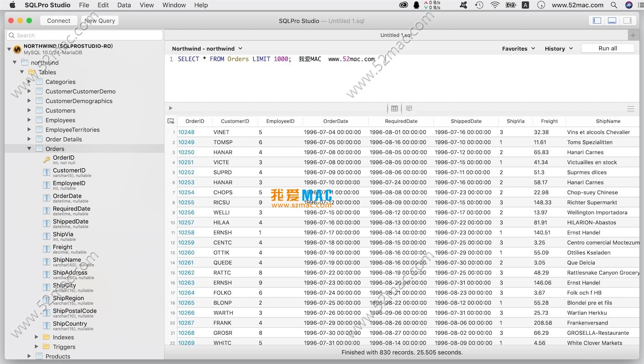644x364 pixels.
Task: Open the Data menu
Action: 124,5
